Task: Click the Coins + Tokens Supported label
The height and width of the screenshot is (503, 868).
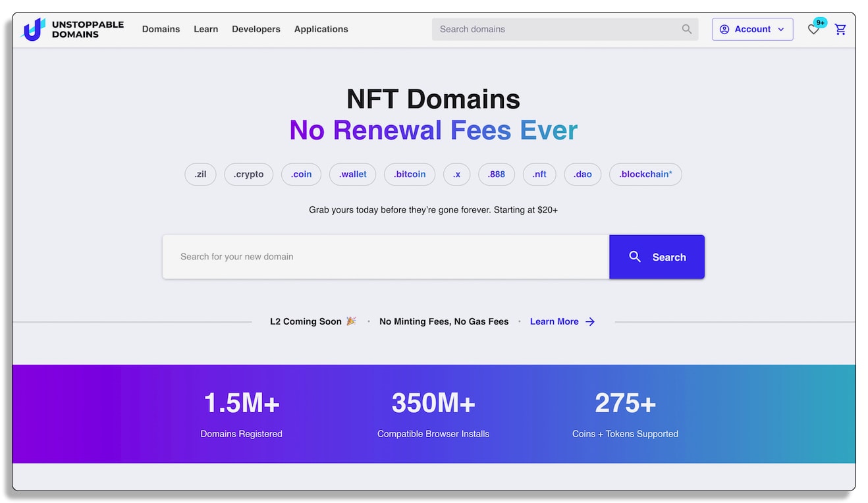Action: 625,434
